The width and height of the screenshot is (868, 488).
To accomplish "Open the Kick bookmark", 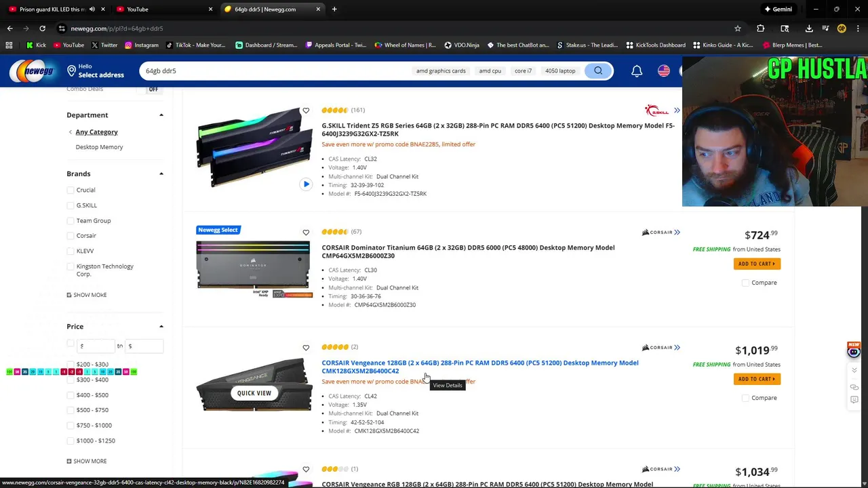I will pos(36,45).
